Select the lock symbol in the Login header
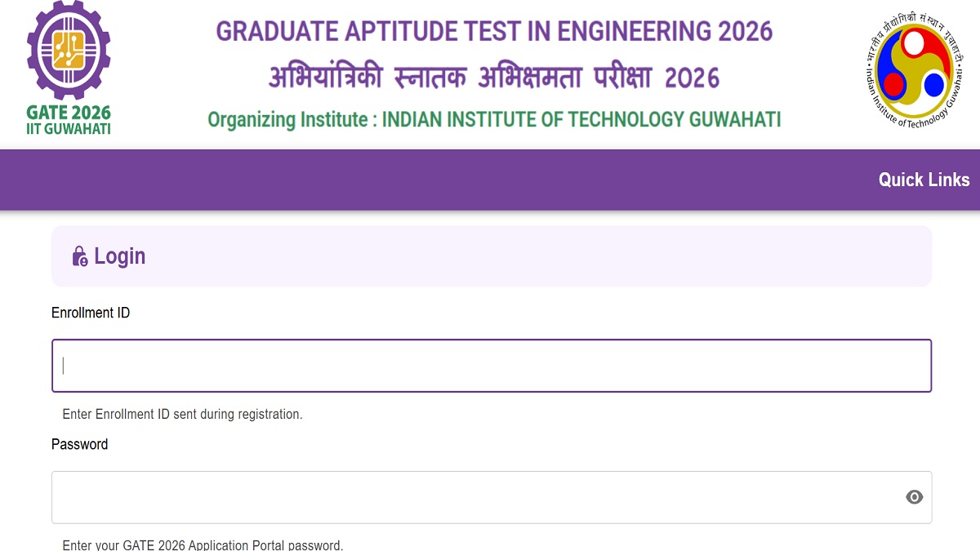 pos(79,256)
